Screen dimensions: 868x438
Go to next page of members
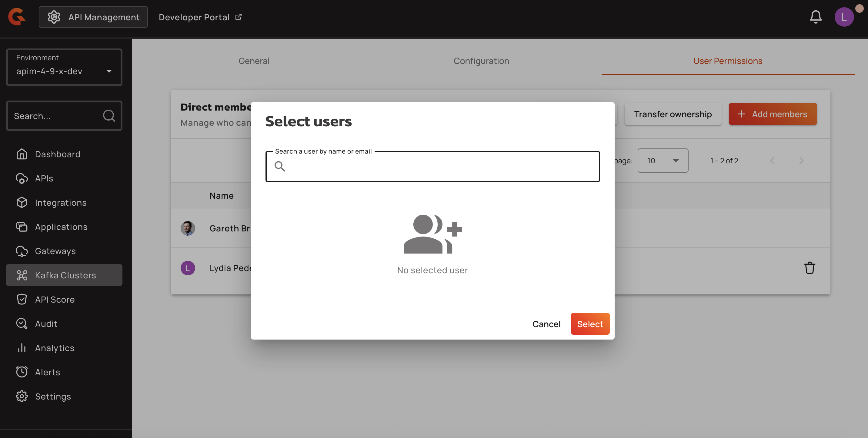click(801, 161)
